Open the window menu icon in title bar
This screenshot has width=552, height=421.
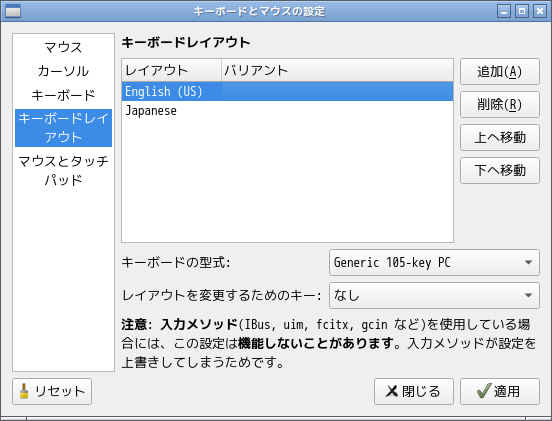[13, 11]
